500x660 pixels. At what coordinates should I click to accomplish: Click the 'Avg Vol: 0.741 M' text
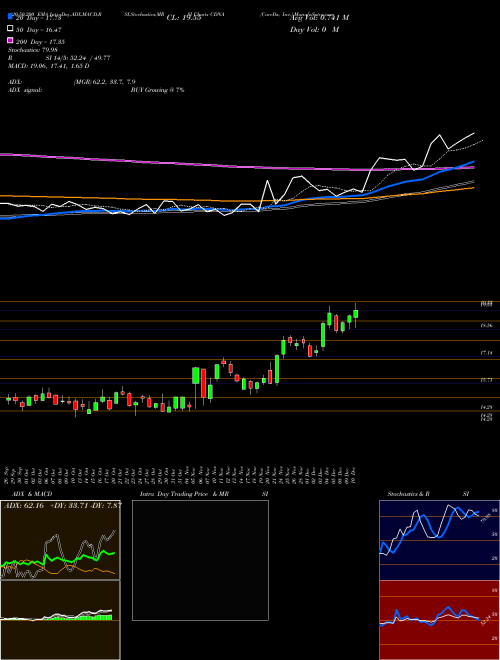click(319, 18)
